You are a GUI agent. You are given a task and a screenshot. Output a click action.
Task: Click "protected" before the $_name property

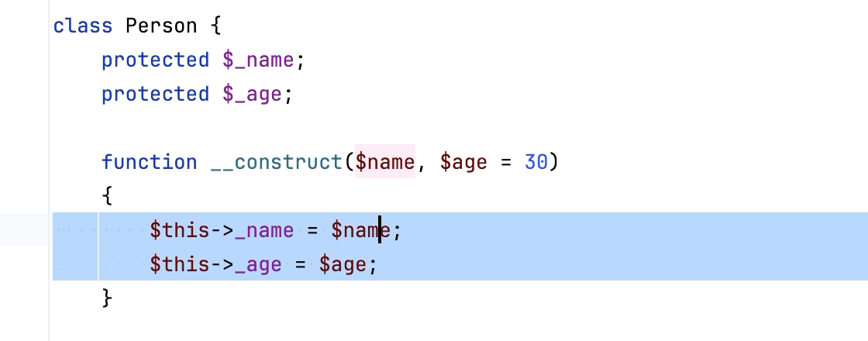(155, 60)
